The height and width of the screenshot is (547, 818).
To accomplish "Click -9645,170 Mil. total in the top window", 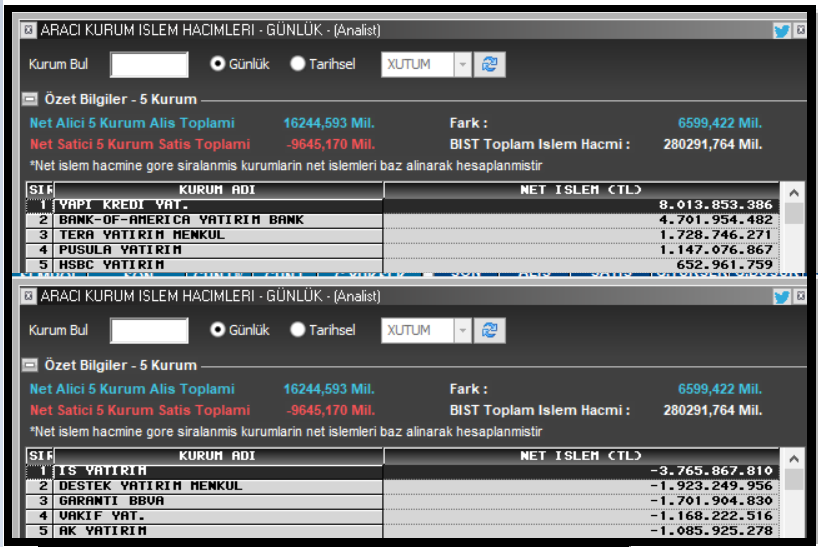I will [331, 144].
